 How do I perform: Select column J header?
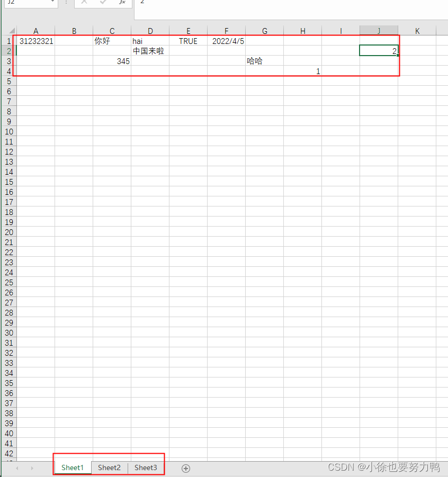(379, 31)
